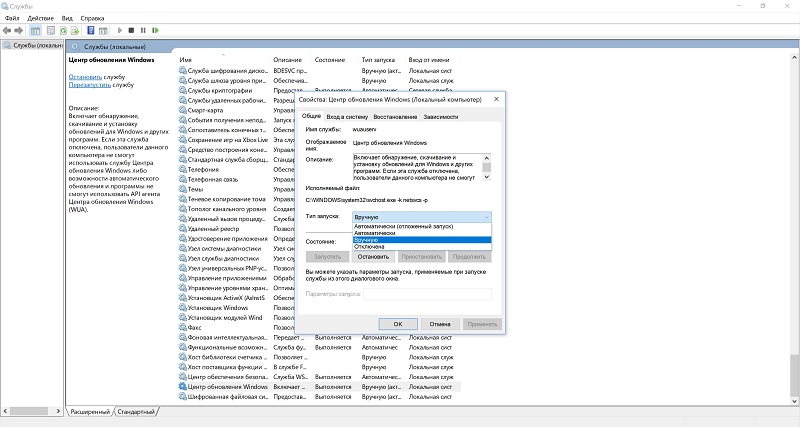
Task: Choose Автоматически (отложенный запуск) option
Action: (x=422, y=226)
